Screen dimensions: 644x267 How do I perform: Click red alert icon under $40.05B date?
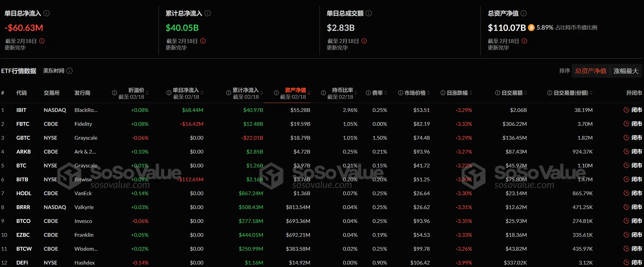tap(203, 41)
